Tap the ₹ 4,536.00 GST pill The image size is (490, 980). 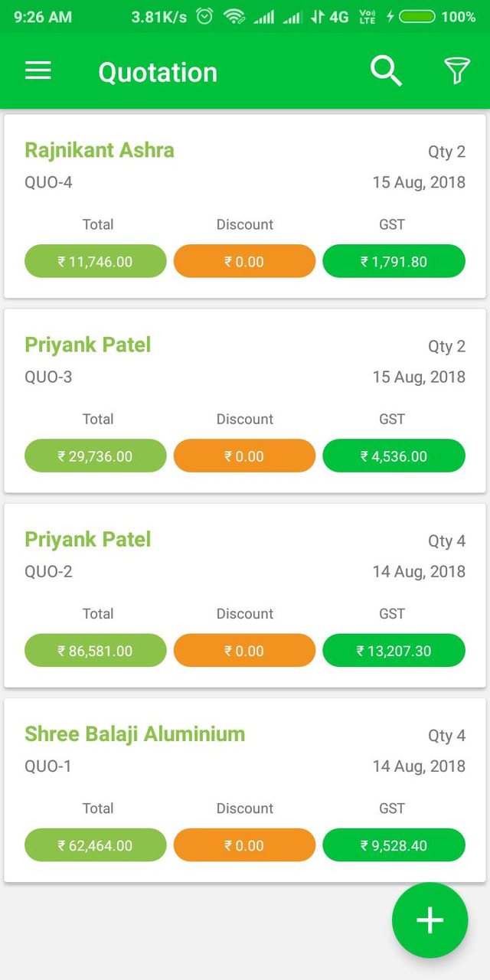pos(394,456)
